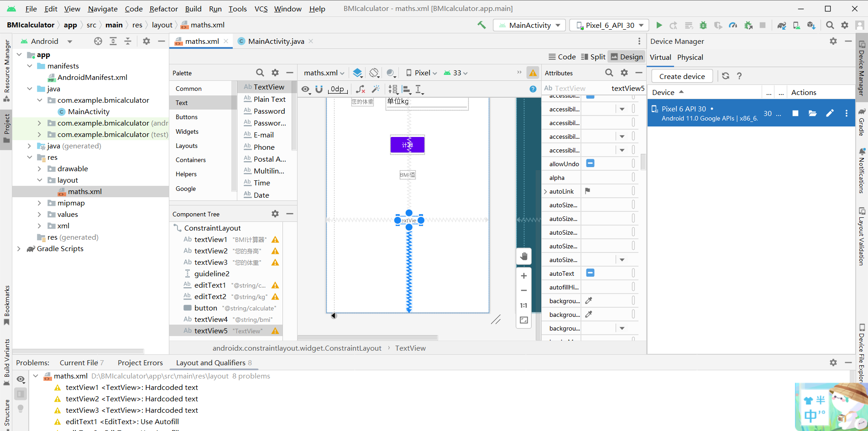Expand the autoLink attribute row
Viewport: 868px width, 431px height.
pyautogui.click(x=545, y=191)
